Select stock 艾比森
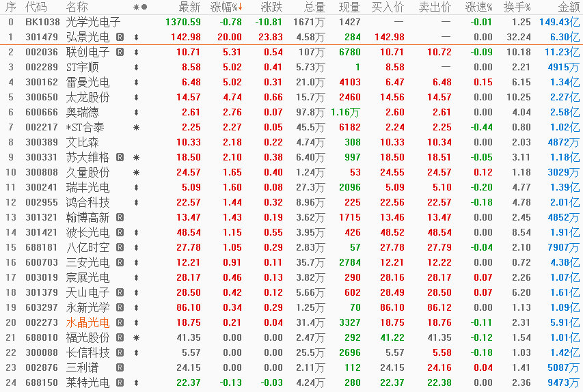Viewport: 583px width, 392px height. coord(82,142)
